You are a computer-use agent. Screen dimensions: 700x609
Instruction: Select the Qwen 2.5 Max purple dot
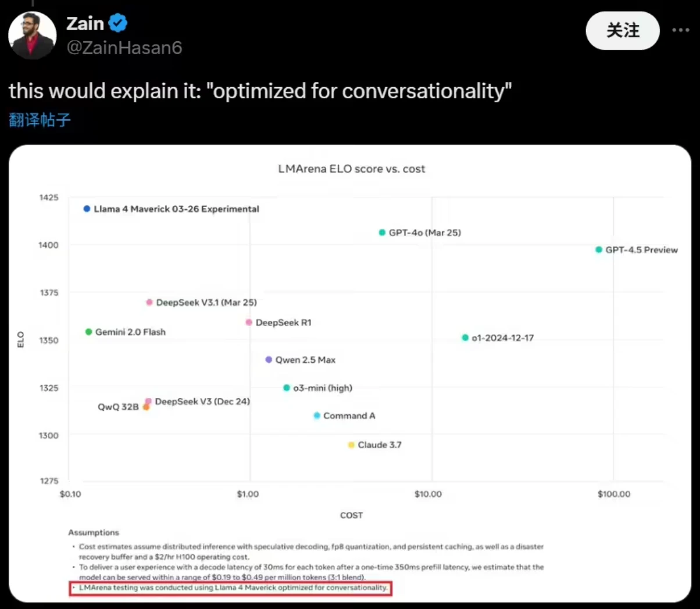(269, 360)
